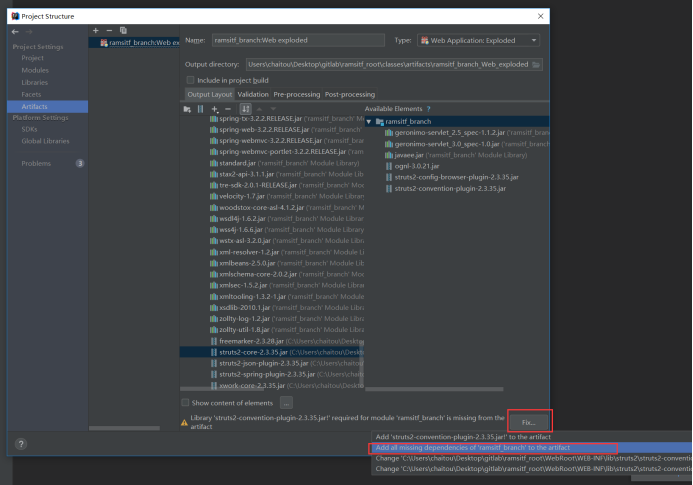693x485 pixels.
Task: Select ramsitf_branch:Web exploded artifact in list
Action: point(134,42)
